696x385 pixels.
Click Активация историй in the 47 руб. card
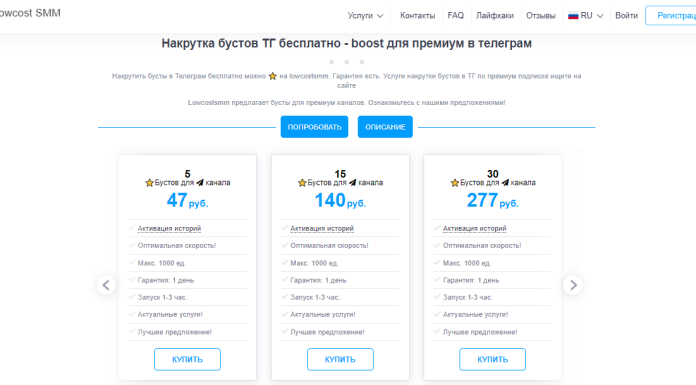pyautogui.click(x=169, y=228)
